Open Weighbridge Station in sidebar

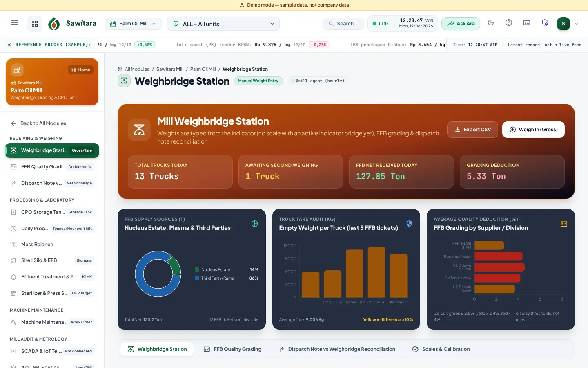coord(52,150)
